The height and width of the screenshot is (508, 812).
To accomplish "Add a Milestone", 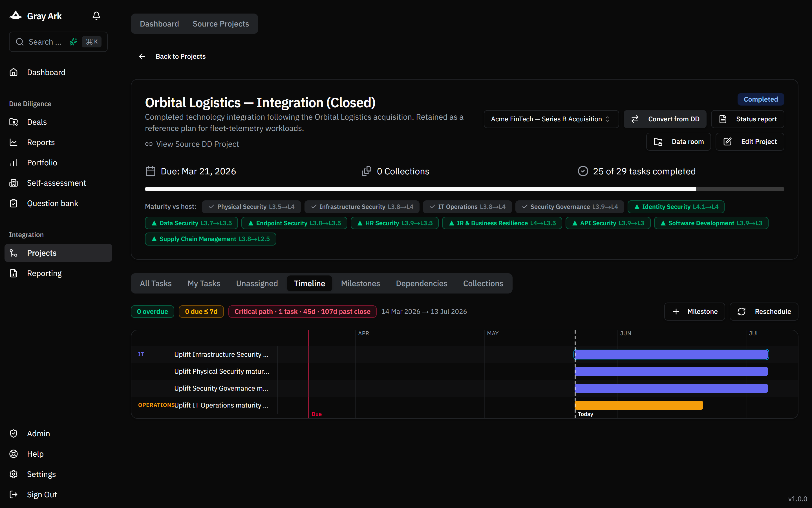I will point(694,312).
